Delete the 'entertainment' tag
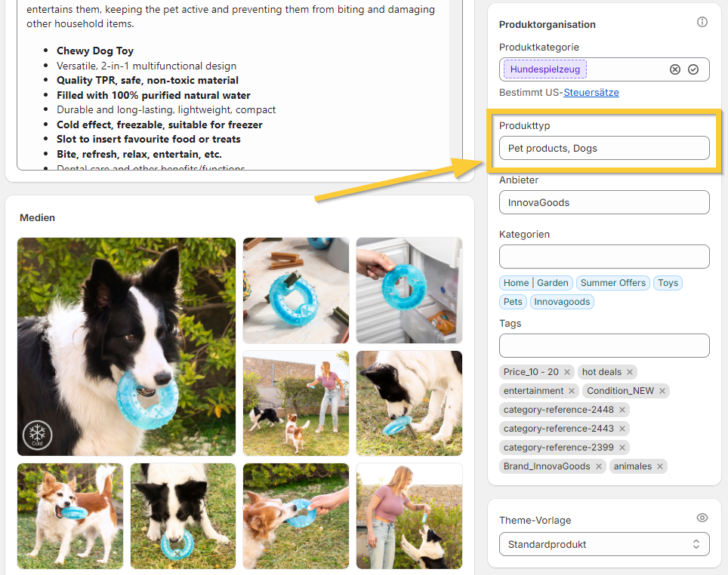 pyautogui.click(x=572, y=391)
